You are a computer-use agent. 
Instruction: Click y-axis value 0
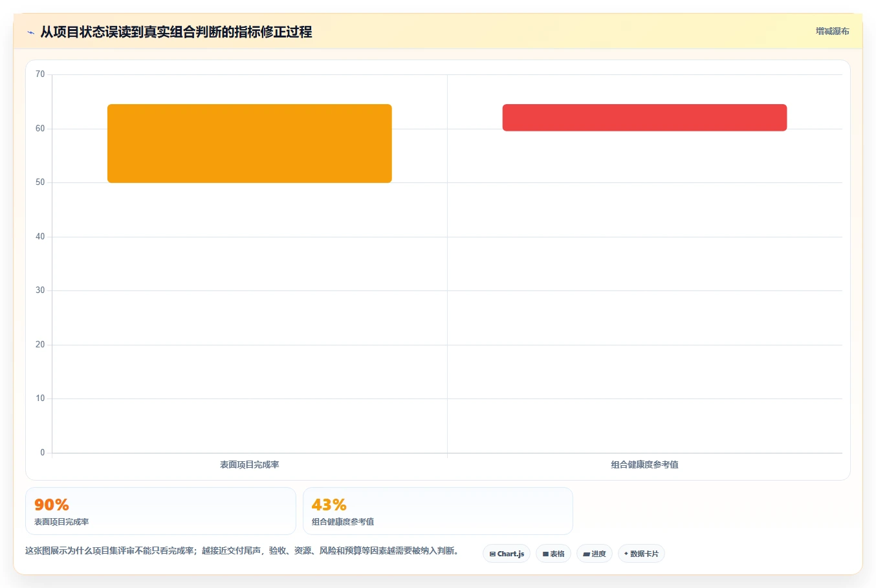point(43,453)
